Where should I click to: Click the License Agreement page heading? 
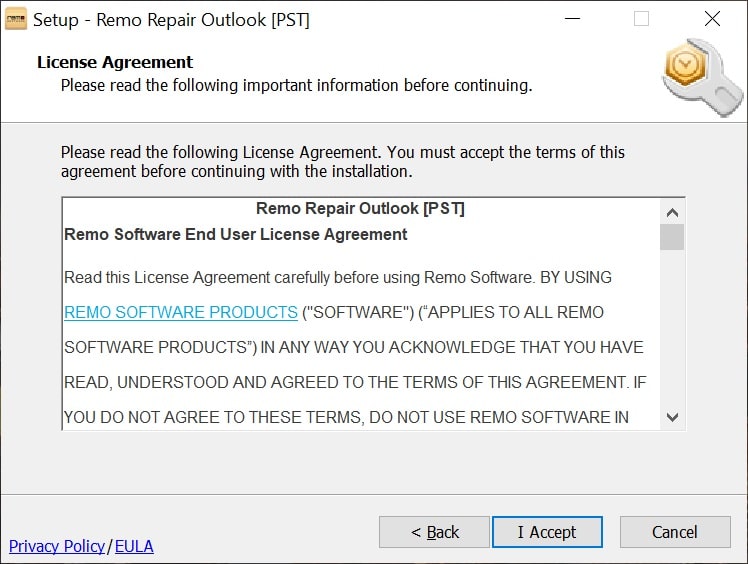[115, 62]
